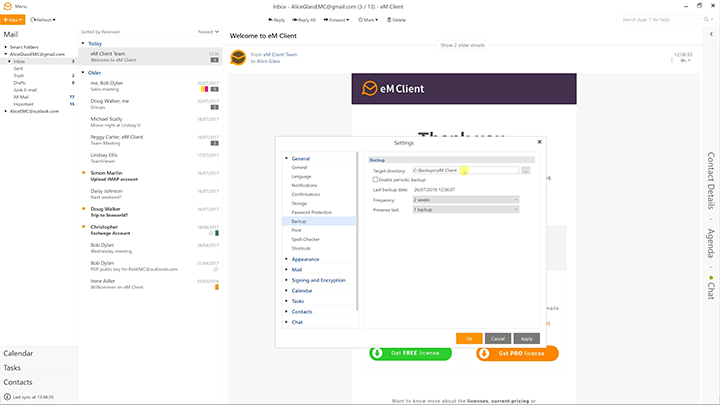Open message more options dots icon
720x405 pixels.
click(x=672, y=61)
